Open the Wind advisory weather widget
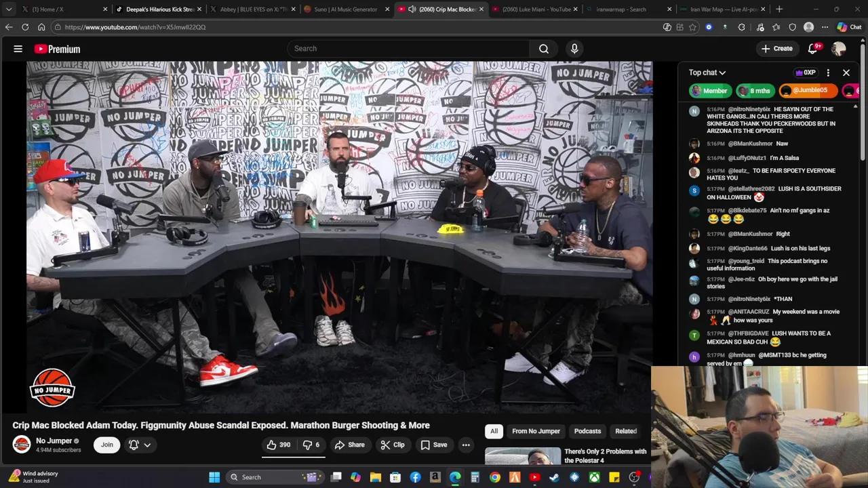This screenshot has width=868, height=488. point(34,477)
